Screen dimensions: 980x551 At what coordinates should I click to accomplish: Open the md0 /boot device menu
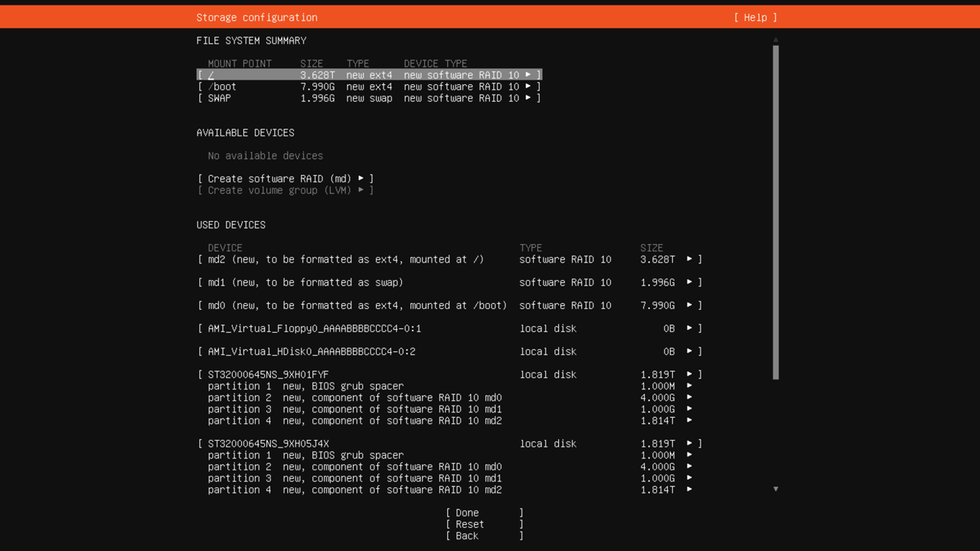click(x=689, y=305)
